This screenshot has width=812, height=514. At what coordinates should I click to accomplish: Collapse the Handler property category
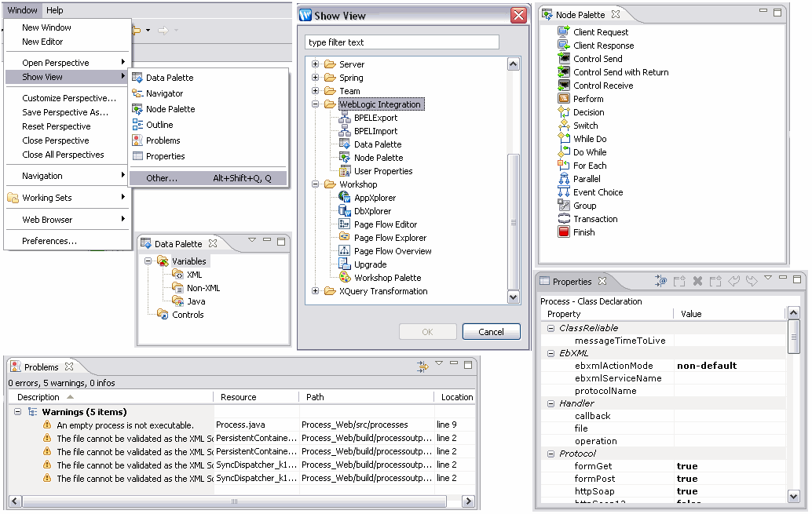click(x=551, y=403)
